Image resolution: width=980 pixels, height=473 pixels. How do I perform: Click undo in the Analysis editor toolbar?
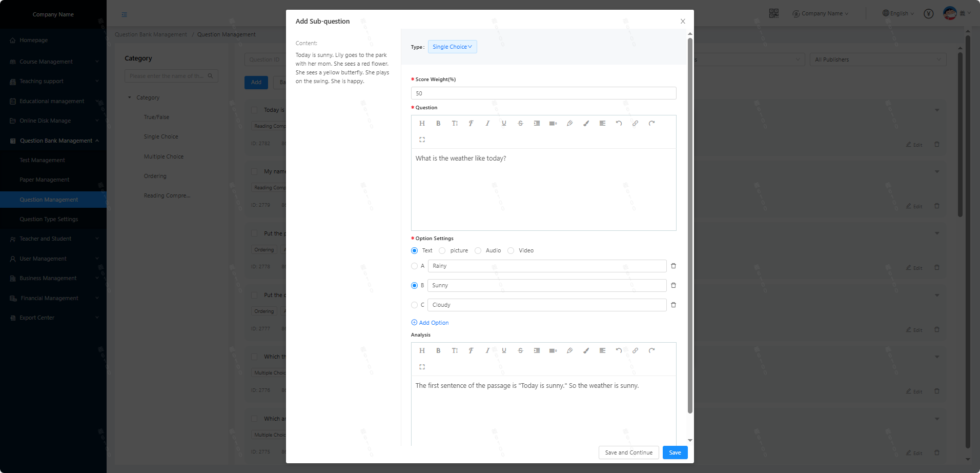click(619, 350)
